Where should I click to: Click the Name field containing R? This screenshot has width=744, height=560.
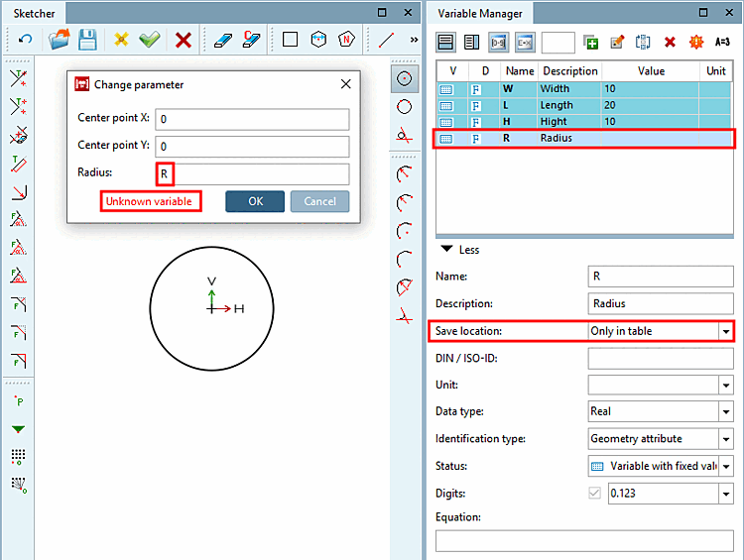(x=661, y=276)
